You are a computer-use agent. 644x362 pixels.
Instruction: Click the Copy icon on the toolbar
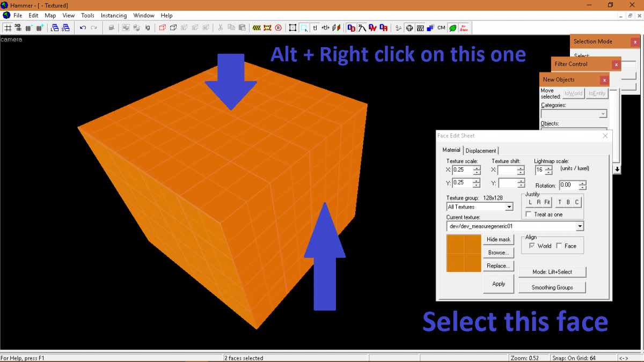tap(231, 27)
